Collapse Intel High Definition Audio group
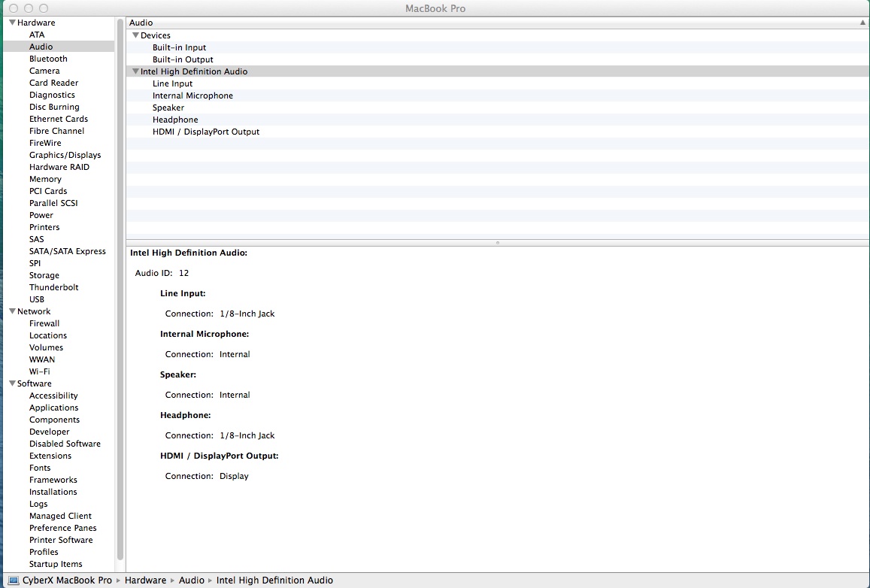Image resolution: width=870 pixels, height=588 pixels. point(135,71)
